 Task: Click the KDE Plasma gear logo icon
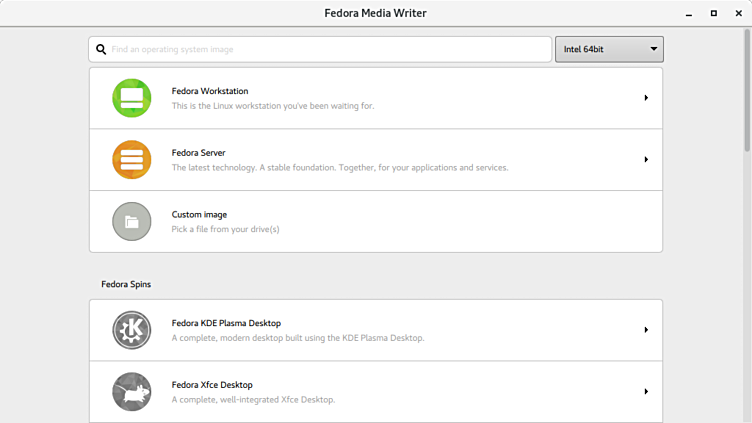(132, 330)
